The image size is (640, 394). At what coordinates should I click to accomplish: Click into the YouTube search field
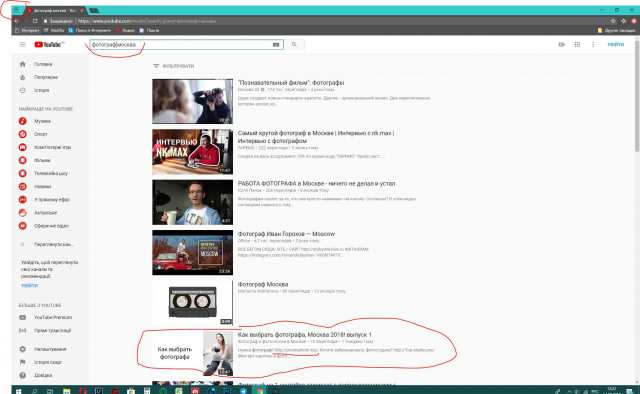point(181,45)
